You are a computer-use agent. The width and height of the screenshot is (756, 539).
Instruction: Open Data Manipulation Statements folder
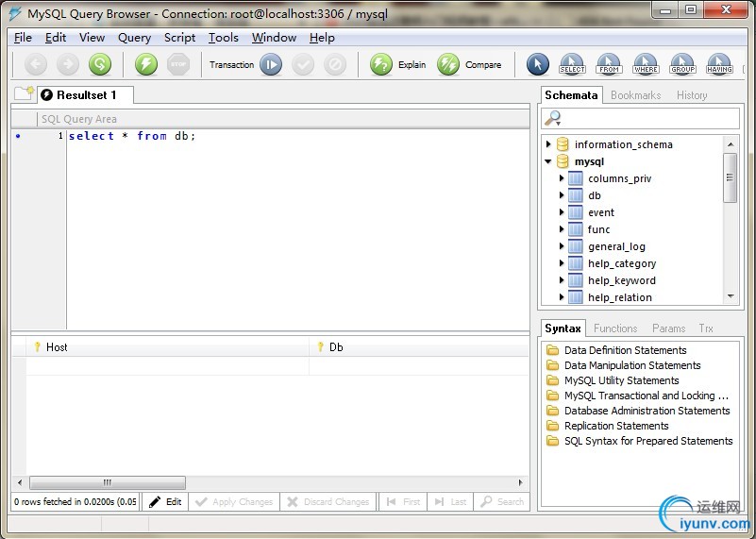tap(632, 365)
